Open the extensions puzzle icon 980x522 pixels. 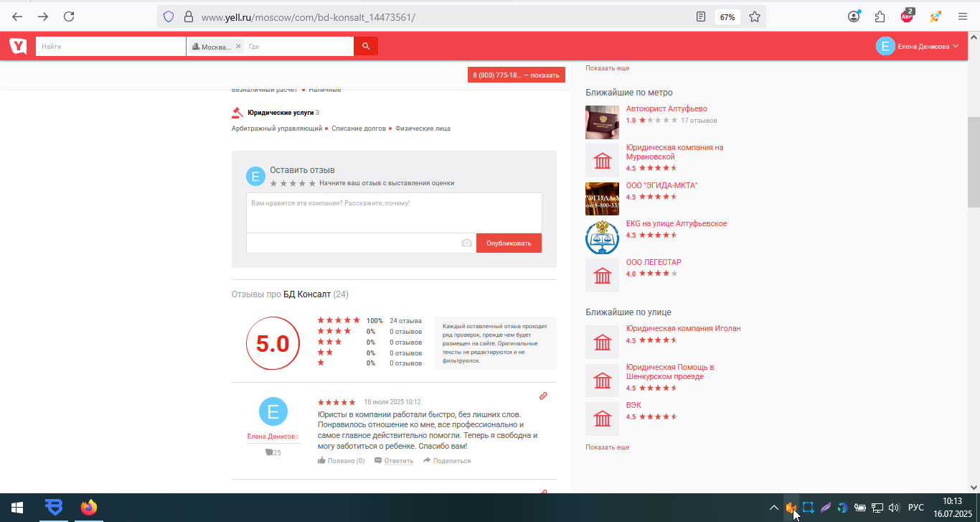(880, 17)
